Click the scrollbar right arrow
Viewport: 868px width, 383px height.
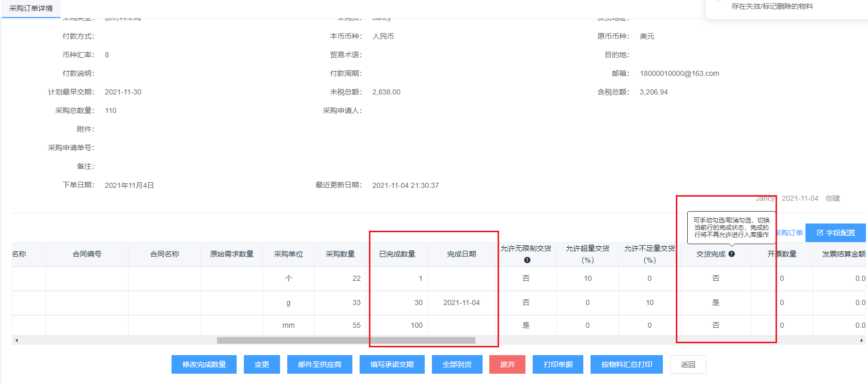pos(861,340)
